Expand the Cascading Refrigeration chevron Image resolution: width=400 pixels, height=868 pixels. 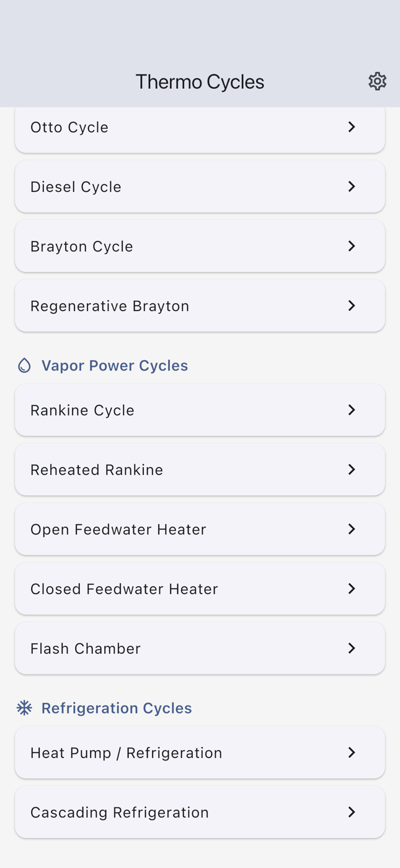[352, 812]
